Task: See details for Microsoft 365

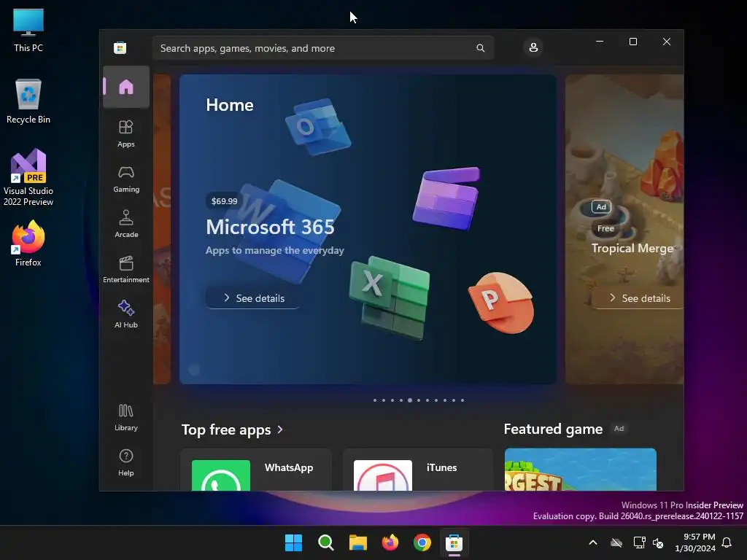Action: point(253,298)
